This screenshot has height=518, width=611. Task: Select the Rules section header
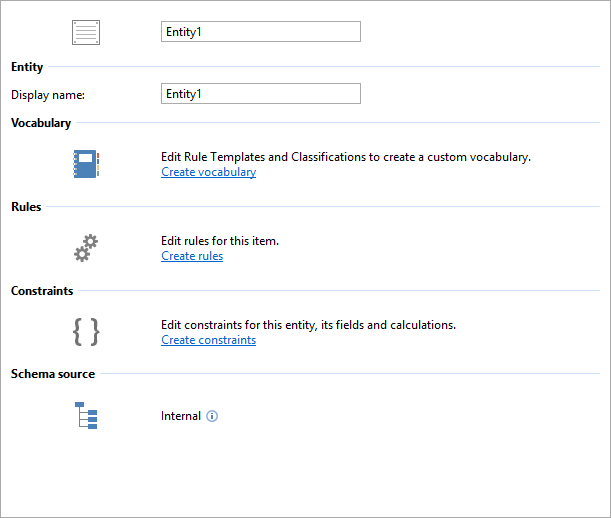tap(27, 207)
